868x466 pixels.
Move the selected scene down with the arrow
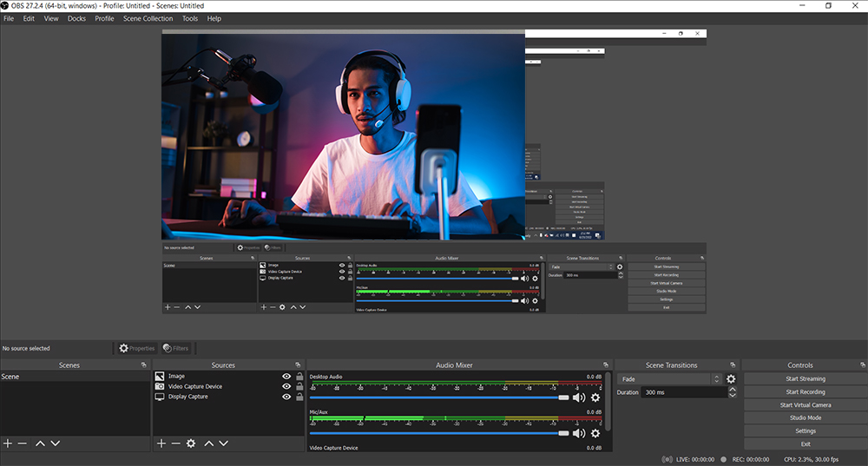[x=56, y=443]
